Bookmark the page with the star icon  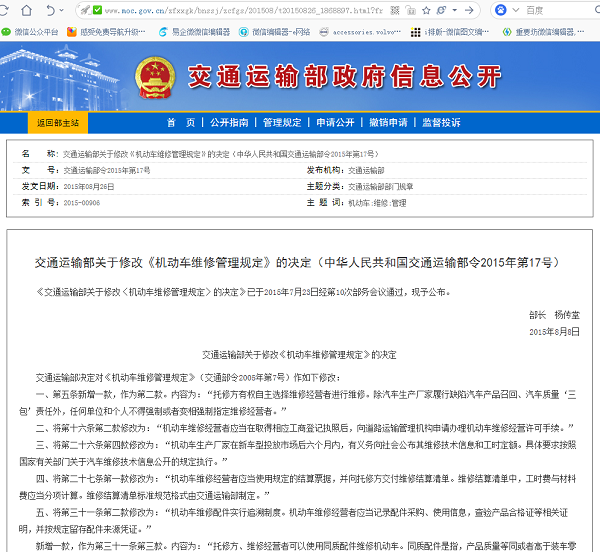[426, 10]
